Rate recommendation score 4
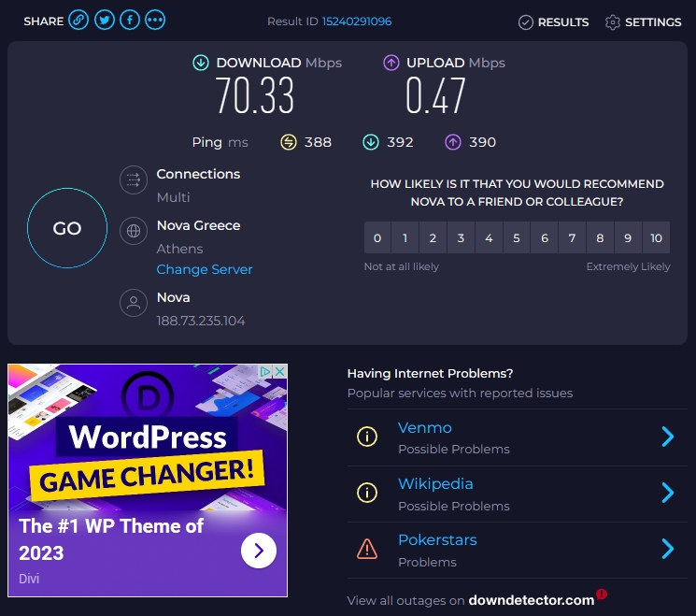The width and height of the screenshot is (696, 616). tap(489, 237)
